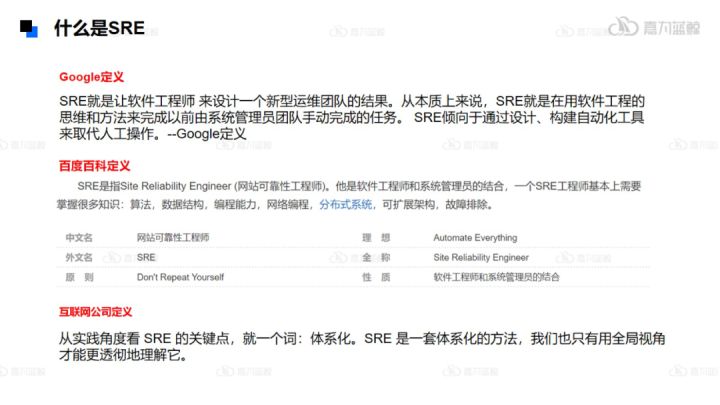Click the cell 软件工程师和系统管理员的结合

[x=496, y=277]
